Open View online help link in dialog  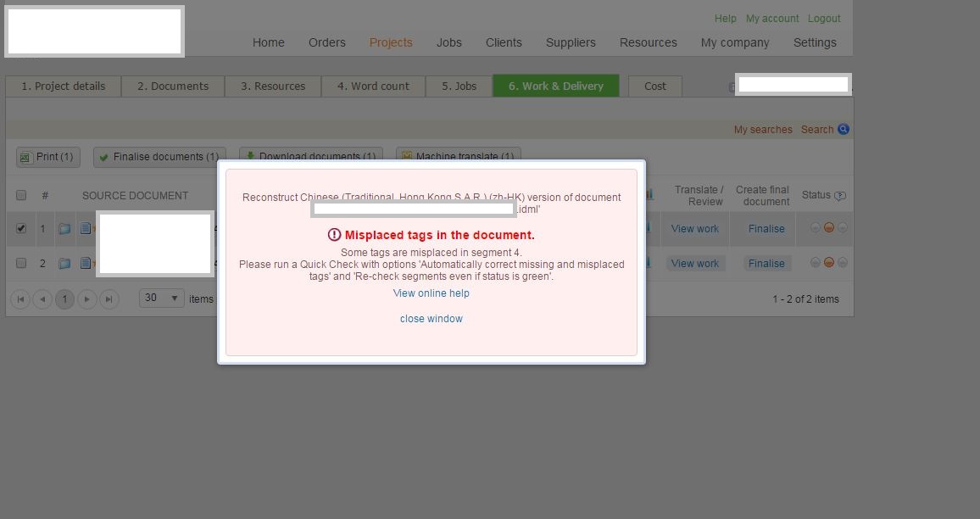pyautogui.click(x=432, y=293)
